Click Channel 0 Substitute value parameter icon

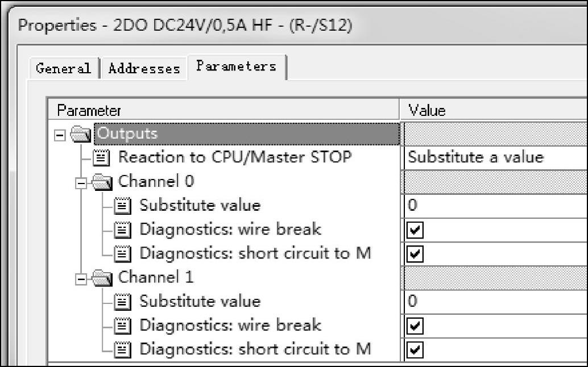[x=126, y=206]
